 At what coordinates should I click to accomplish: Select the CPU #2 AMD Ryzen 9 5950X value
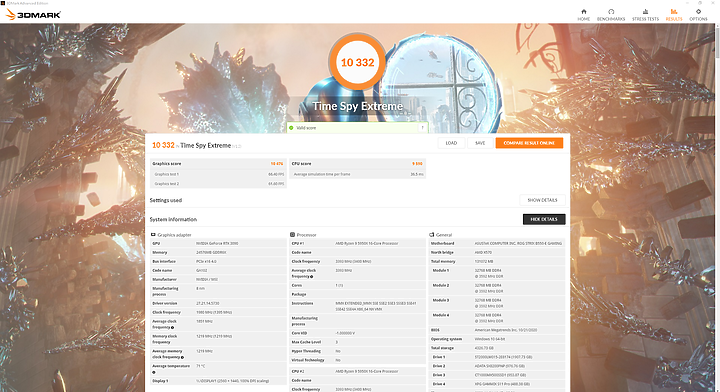[367, 371]
